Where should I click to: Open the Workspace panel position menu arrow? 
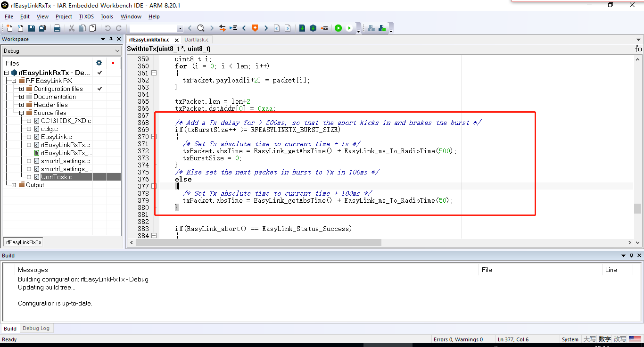[x=103, y=39]
